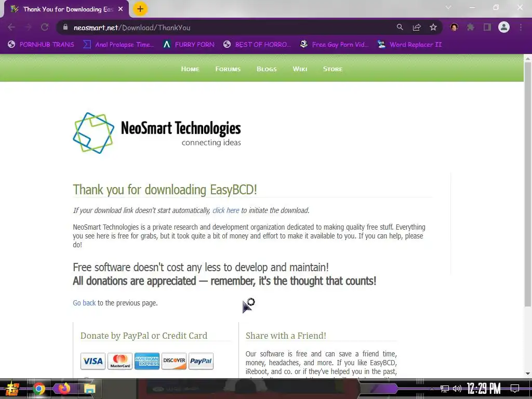Open the notification center icon
This screenshot has width=532, height=399.
[x=515, y=389]
